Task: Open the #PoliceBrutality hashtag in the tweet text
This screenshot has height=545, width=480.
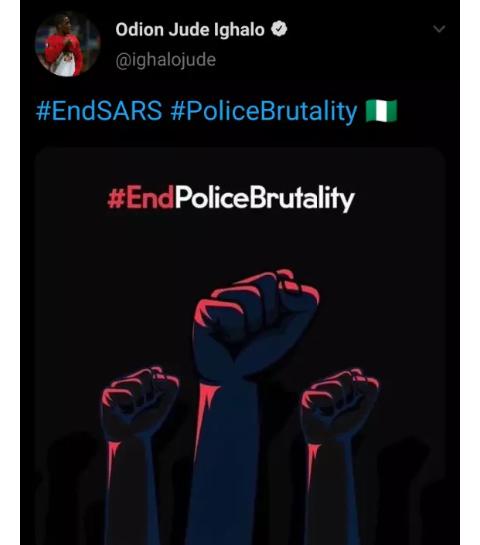Action: [263, 111]
